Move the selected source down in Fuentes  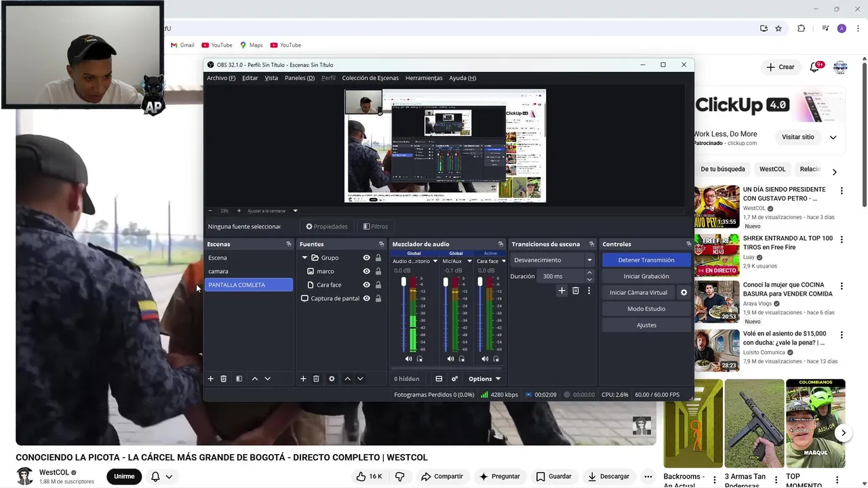tap(360, 379)
